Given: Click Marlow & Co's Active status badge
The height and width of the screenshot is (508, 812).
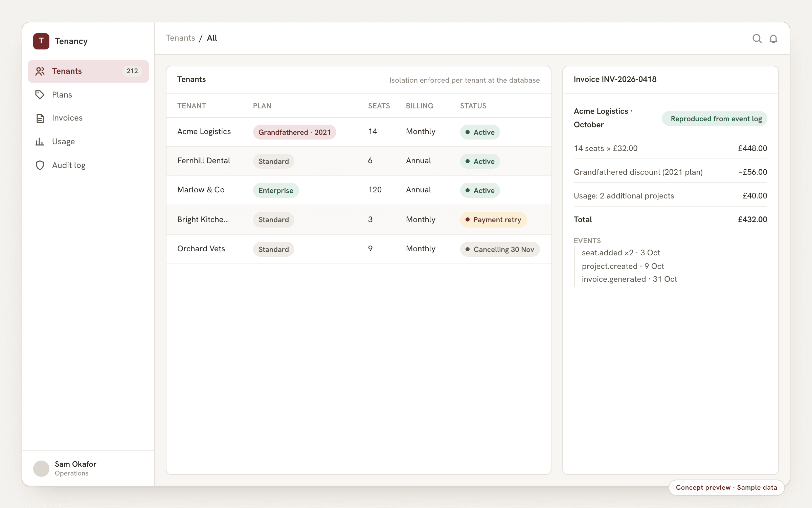Looking at the screenshot, I should (x=480, y=190).
